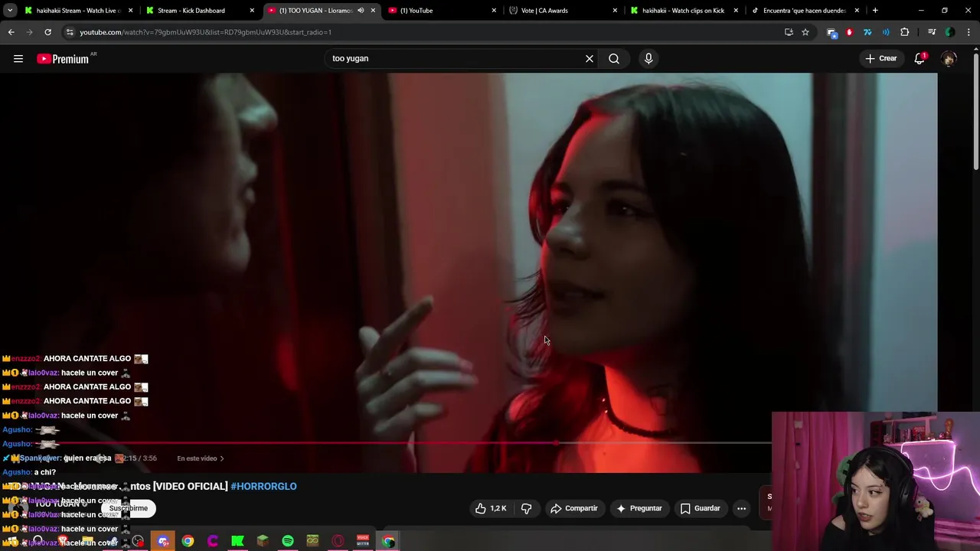Open the Preguntar AI button

pyautogui.click(x=639, y=508)
